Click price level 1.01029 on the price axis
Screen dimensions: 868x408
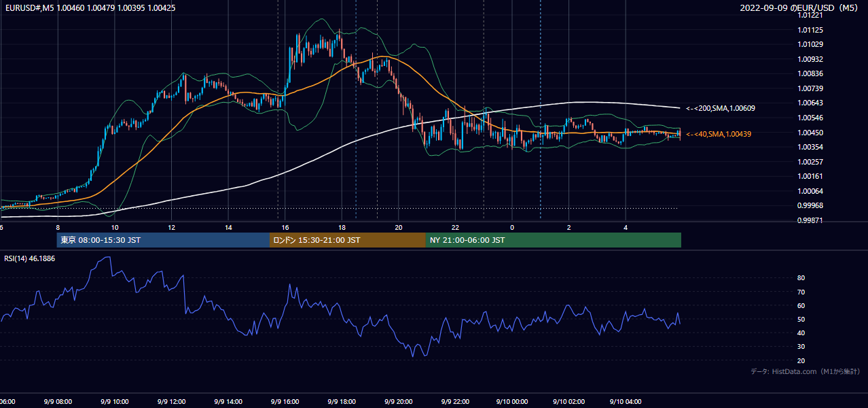pyautogui.click(x=810, y=45)
